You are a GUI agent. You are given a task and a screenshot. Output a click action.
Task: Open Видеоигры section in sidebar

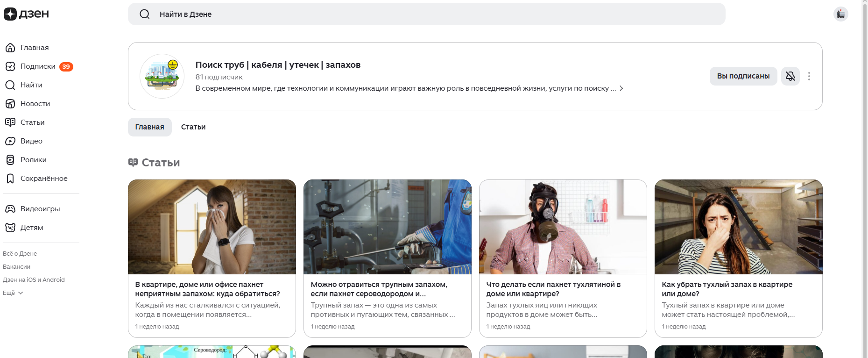point(40,209)
